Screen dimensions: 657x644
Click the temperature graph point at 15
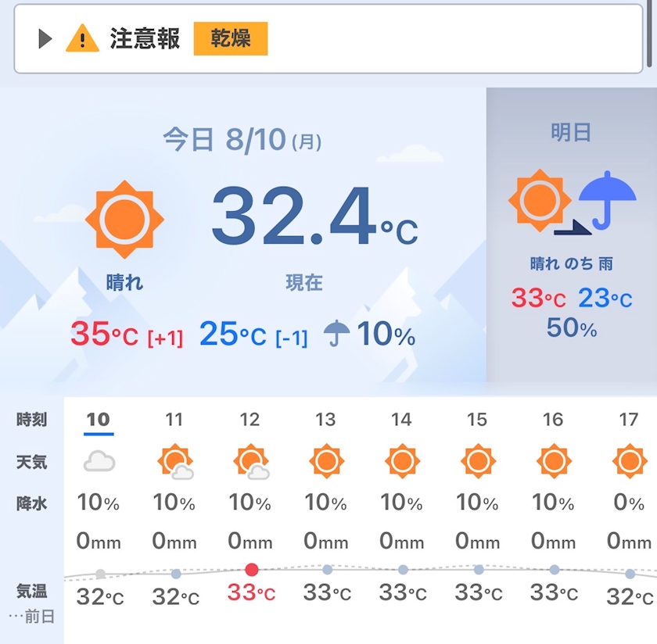click(479, 570)
